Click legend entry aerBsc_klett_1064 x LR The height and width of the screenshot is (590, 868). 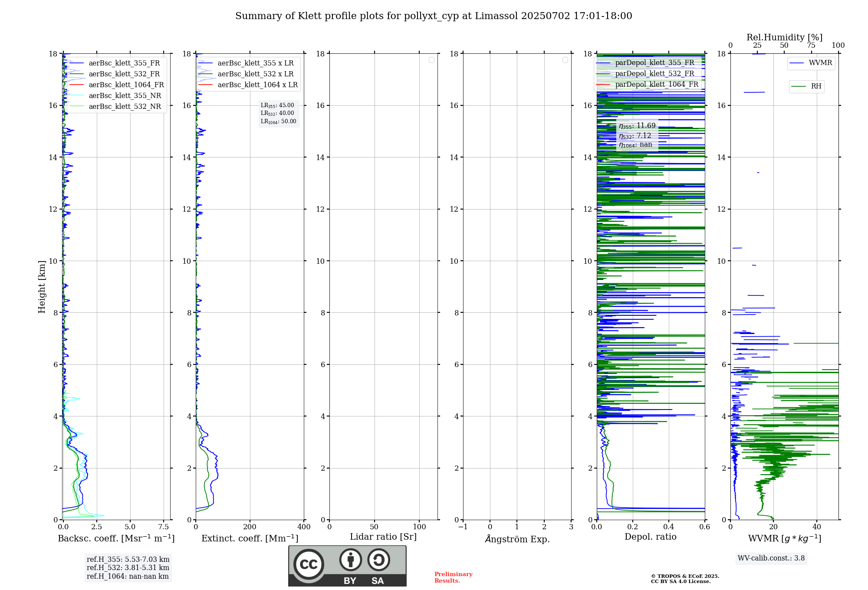249,85
